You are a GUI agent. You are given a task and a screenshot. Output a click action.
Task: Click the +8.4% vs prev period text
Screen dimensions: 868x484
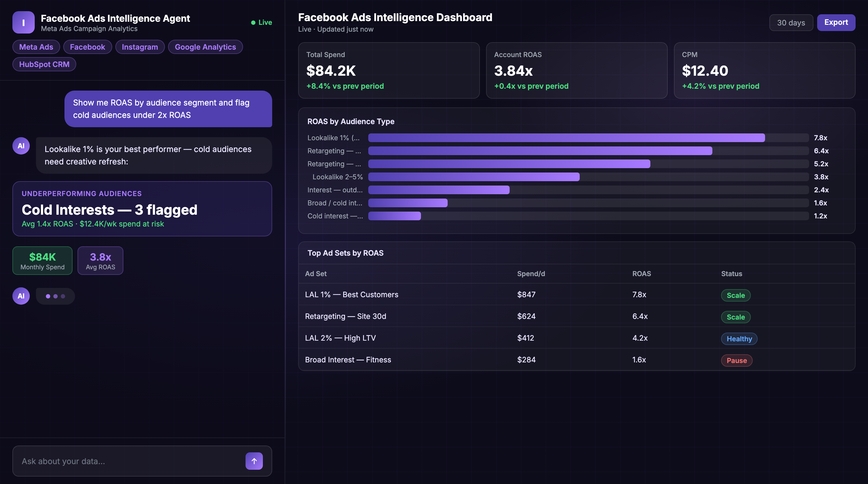point(345,86)
